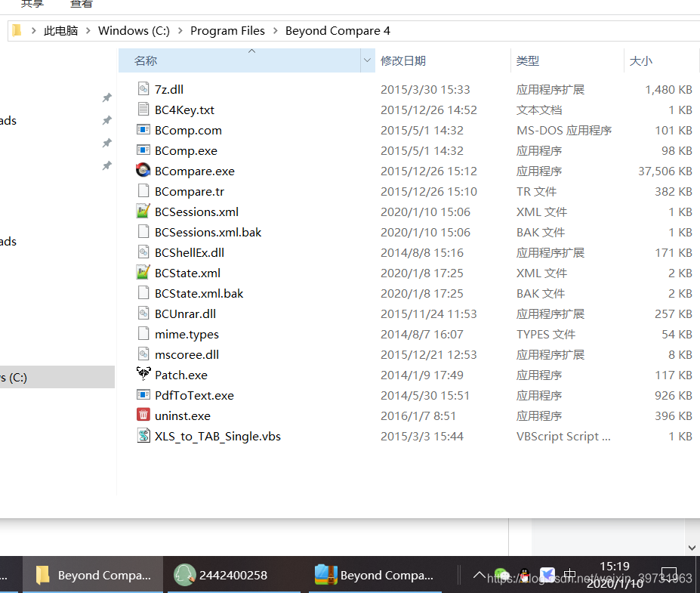Click the bird-shaped tray icon
Viewport: 700px width, 593px height.
(x=547, y=575)
